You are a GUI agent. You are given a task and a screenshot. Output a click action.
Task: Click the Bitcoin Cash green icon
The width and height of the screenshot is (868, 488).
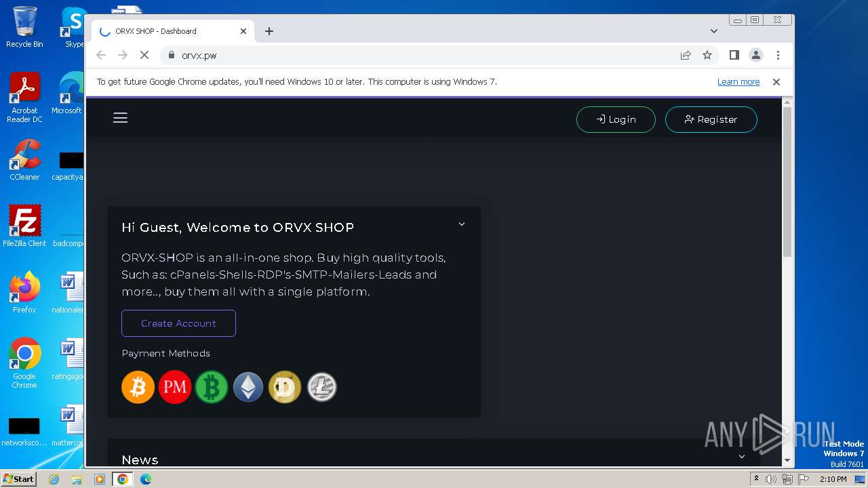pos(212,387)
